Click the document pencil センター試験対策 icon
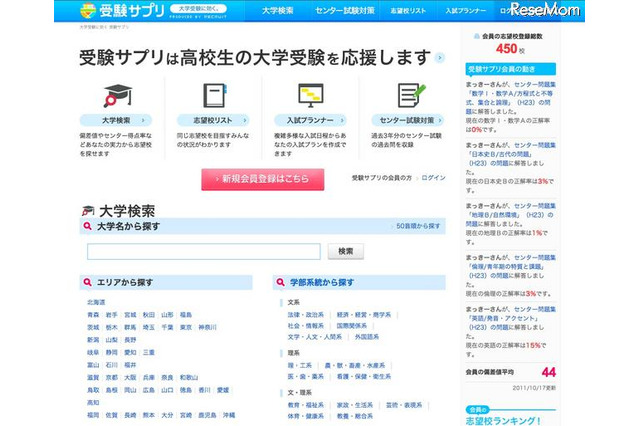The image size is (640, 426). pyautogui.click(x=411, y=95)
